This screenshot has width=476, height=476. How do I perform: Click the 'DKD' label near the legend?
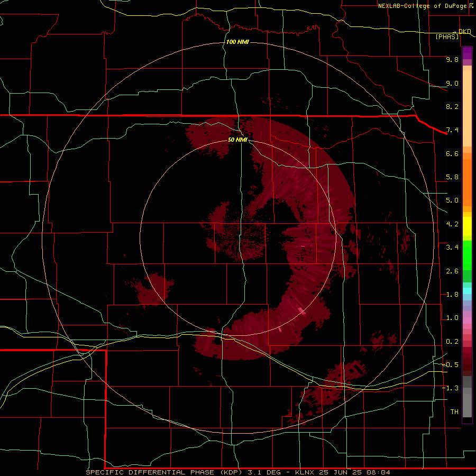[x=464, y=31]
